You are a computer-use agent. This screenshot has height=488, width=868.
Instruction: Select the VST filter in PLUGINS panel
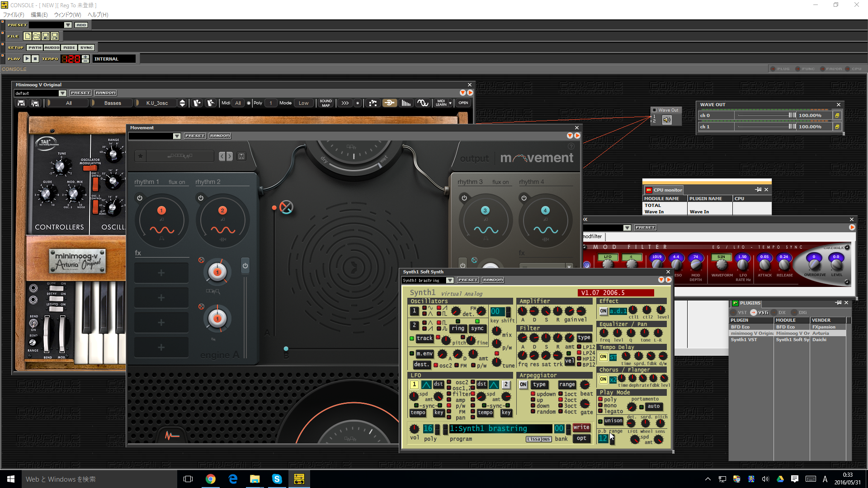739,313
